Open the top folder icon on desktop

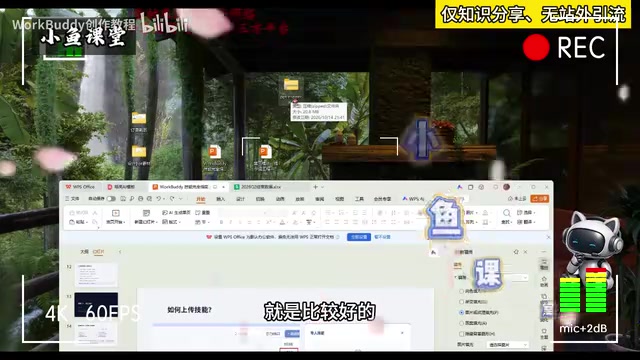tap(291, 85)
